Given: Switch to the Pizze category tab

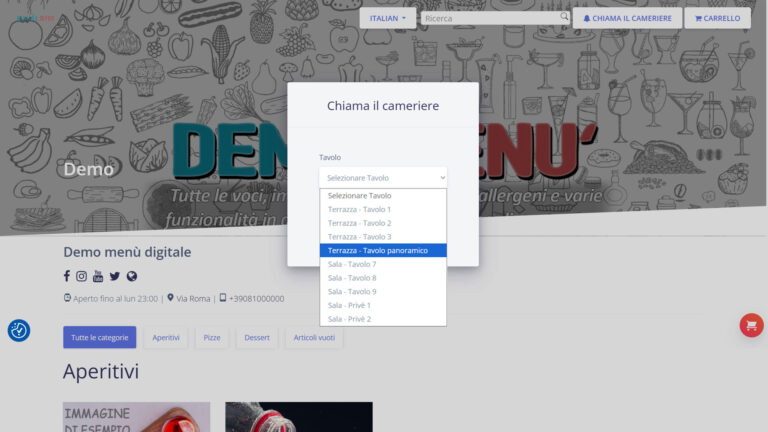Looking at the screenshot, I should click(x=212, y=338).
